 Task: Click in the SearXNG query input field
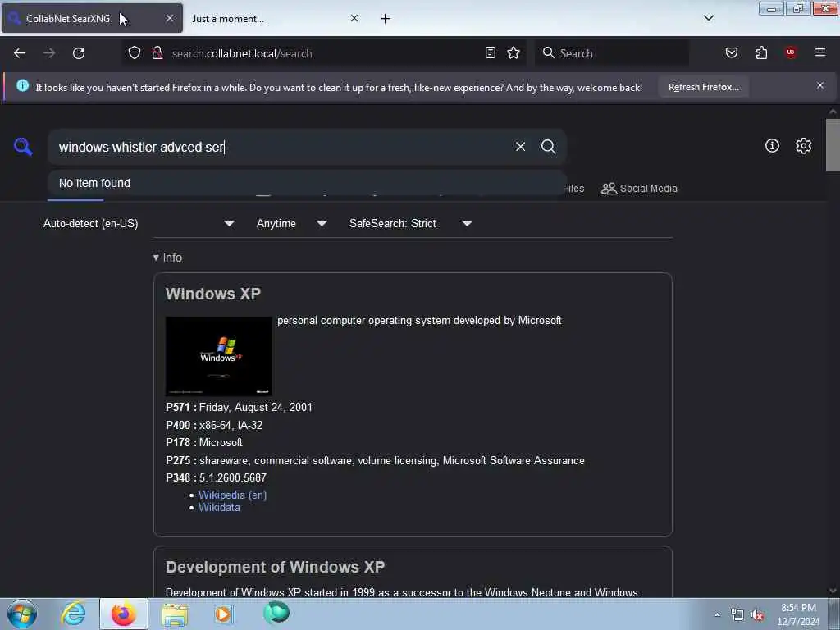281,147
